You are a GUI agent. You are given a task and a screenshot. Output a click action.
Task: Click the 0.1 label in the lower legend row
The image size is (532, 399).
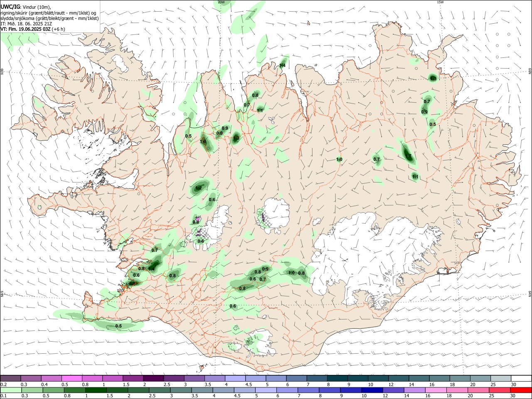[3, 396]
